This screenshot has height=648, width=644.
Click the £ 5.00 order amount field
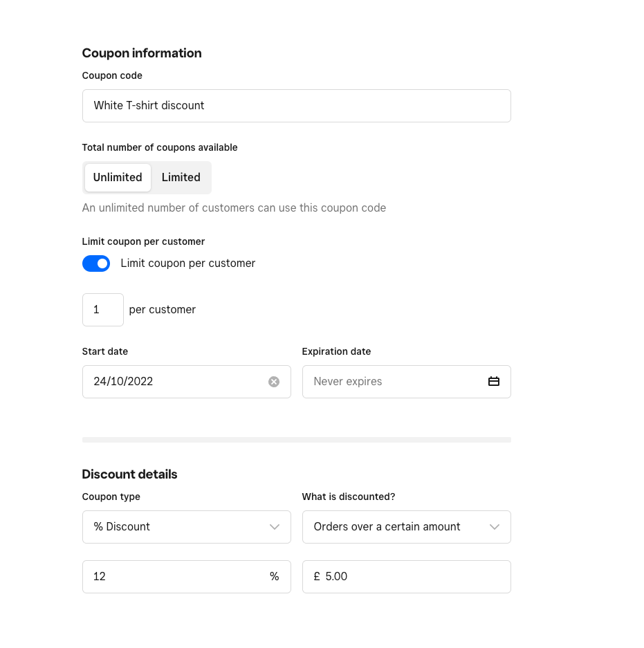click(x=407, y=576)
